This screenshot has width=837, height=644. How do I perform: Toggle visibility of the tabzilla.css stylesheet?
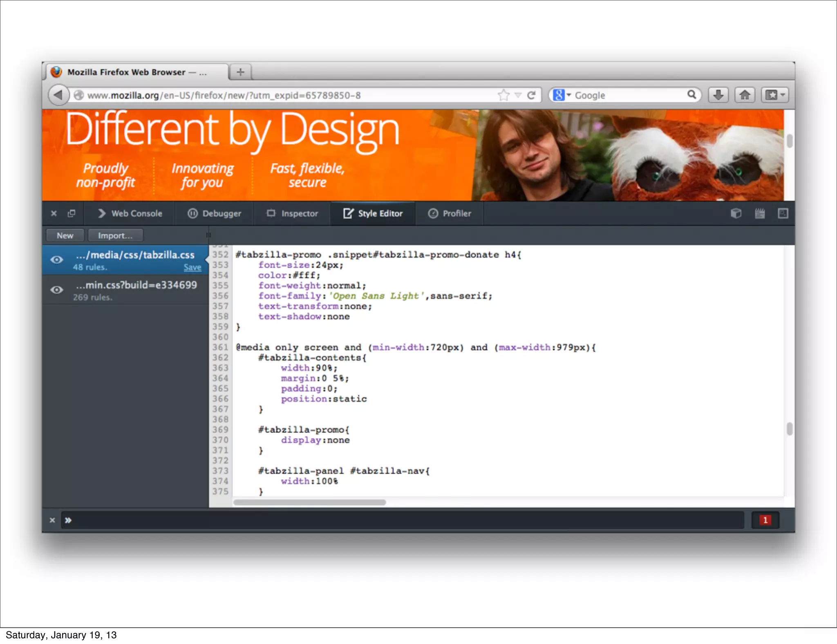(57, 260)
